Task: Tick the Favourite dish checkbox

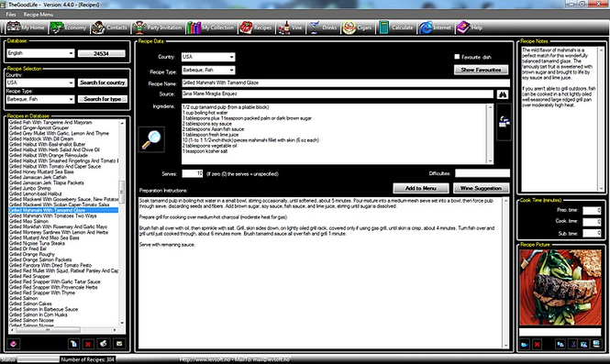Action: (x=457, y=57)
